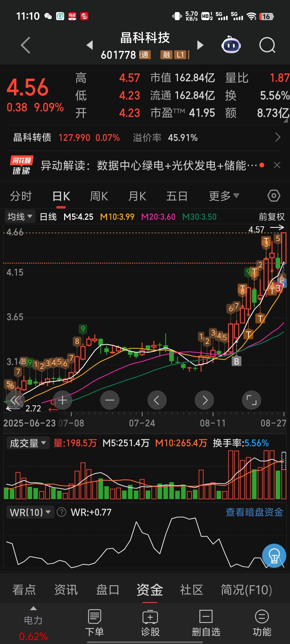
Task: Open 成交量 indicator dropdown
Action: point(28,443)
